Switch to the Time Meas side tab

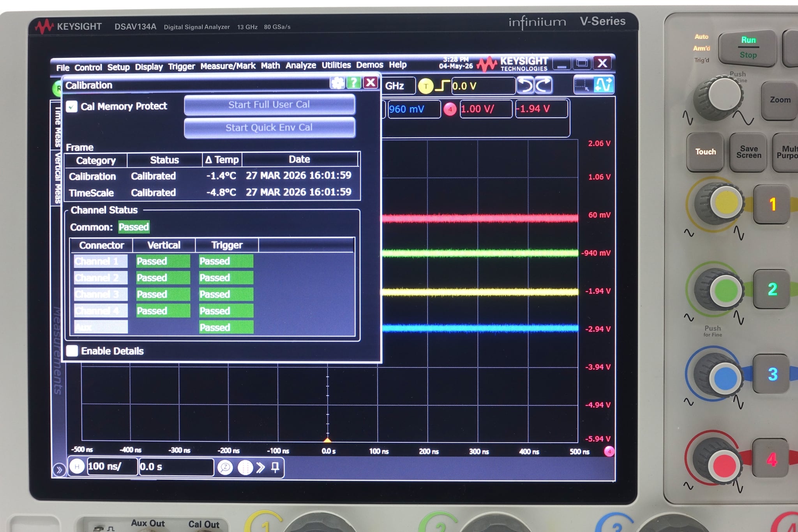57,126
